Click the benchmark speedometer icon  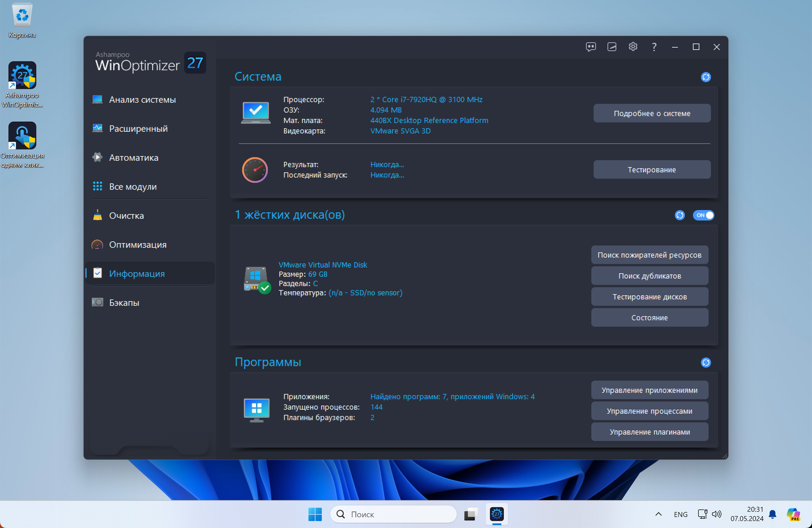click(255, 170)
